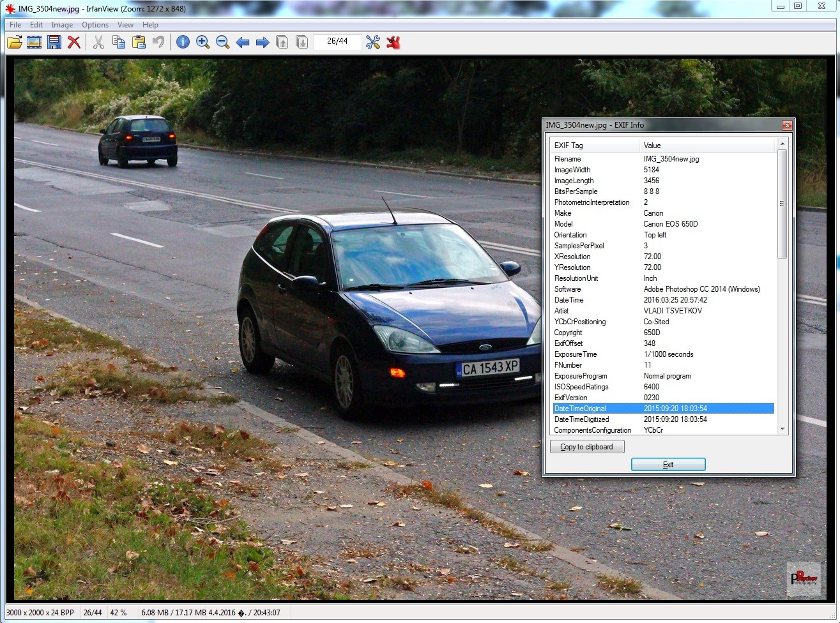Zoom out with the magnifier minus icon
Screen dimensions: 840x623
coord(222,42)
